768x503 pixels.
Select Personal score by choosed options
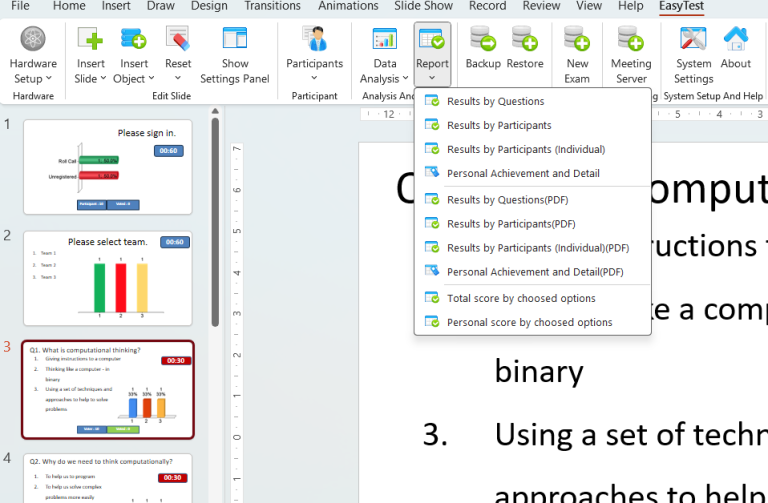[x=532, y=322]
